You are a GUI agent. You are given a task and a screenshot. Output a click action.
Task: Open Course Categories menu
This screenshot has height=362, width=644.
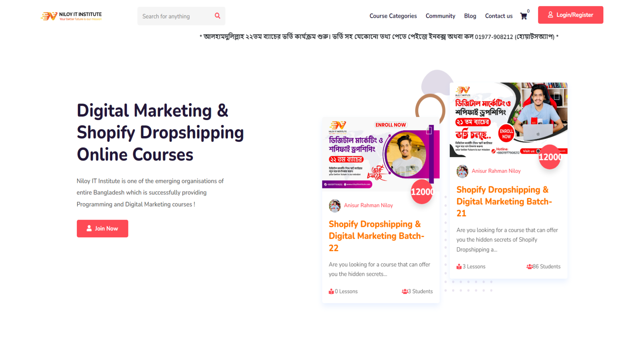click(x=393, y=16)
